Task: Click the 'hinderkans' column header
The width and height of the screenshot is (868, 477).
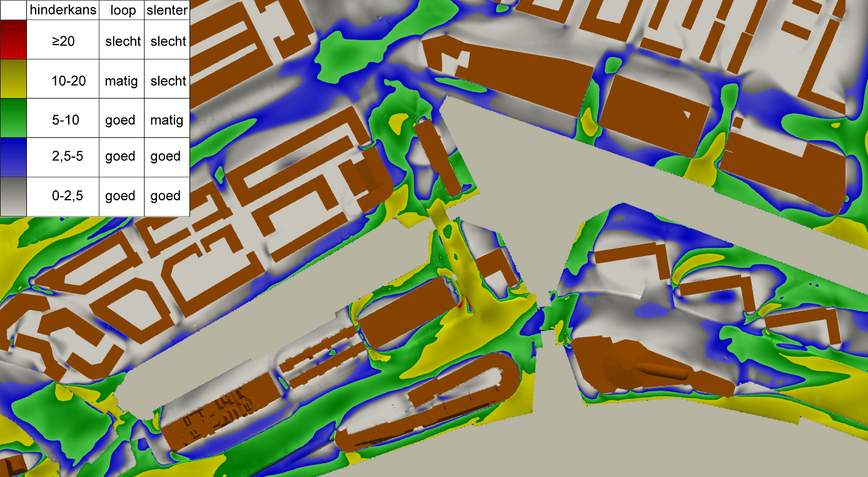Action: click(x=63, y=10)
